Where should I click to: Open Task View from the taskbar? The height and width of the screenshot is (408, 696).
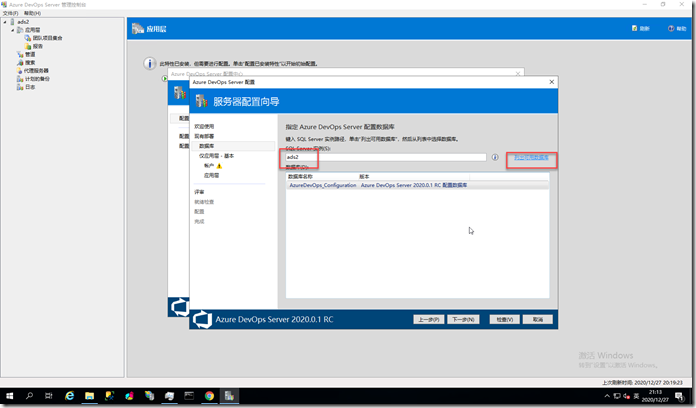pyautogui.click(x=49, y=396)
